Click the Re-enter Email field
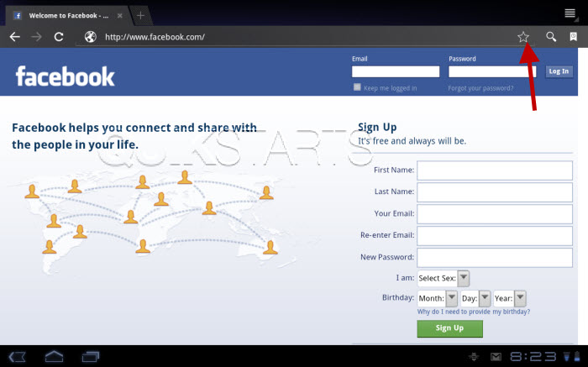 click(495, 236)
